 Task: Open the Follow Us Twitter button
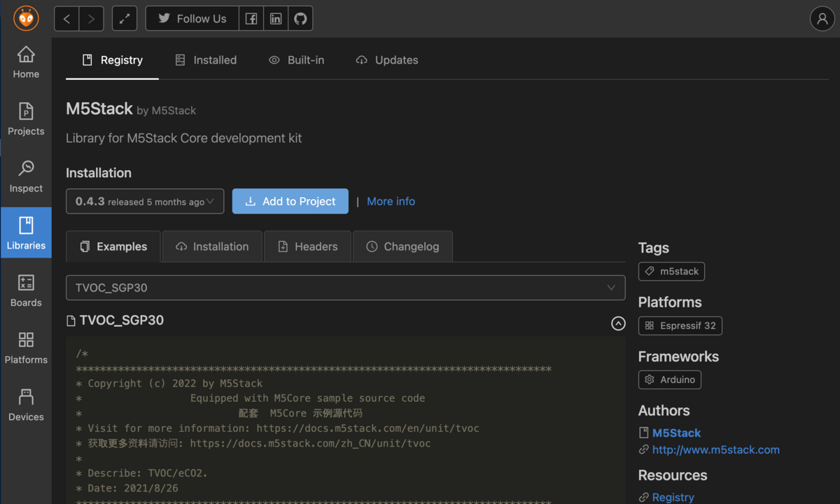pos(192,19)
